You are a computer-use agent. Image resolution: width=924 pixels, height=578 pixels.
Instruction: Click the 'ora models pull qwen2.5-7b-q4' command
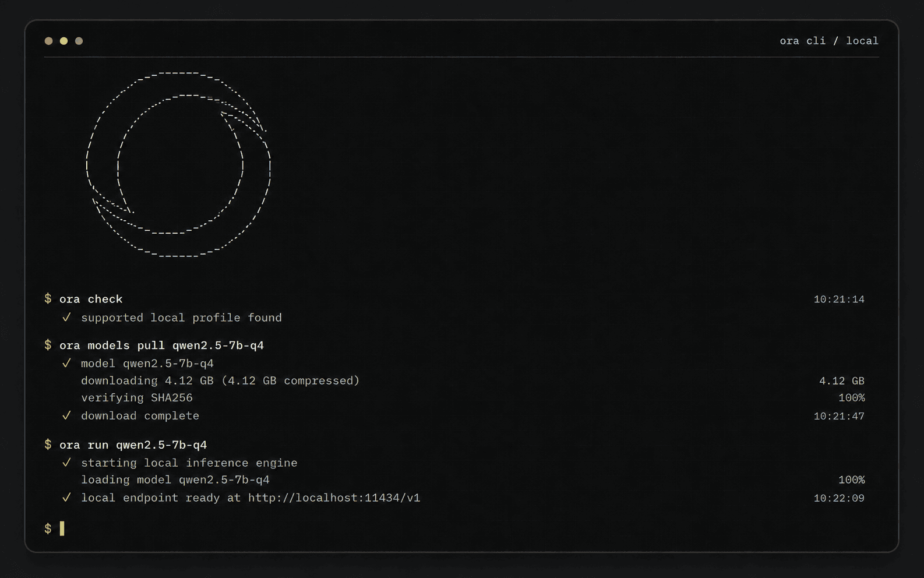click(x=161, y=346)
